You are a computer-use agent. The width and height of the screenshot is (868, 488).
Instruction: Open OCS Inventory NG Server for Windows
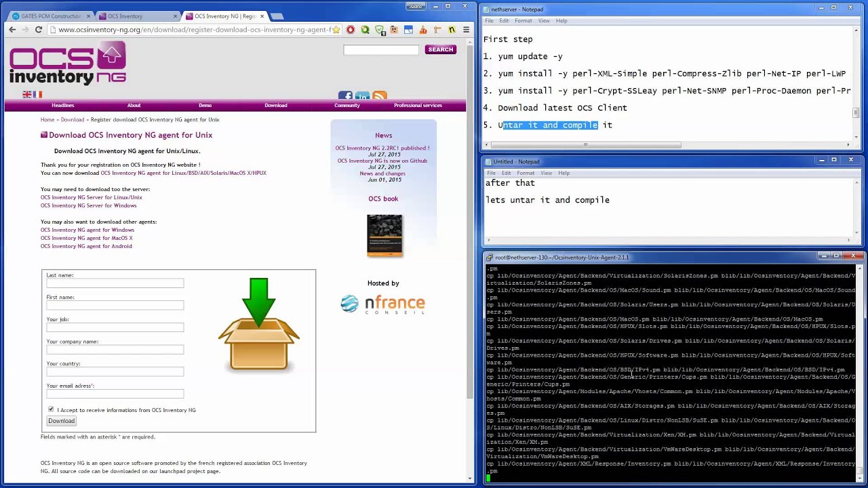88,205
